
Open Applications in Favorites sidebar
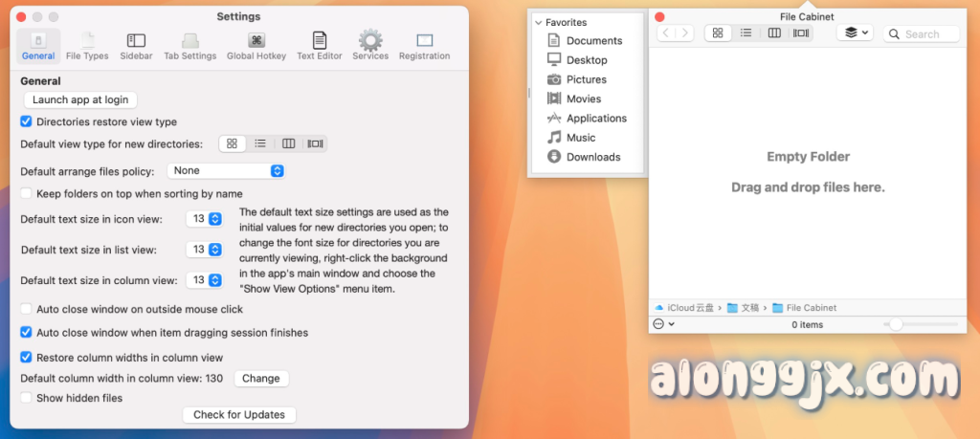[x=588, y=118]
